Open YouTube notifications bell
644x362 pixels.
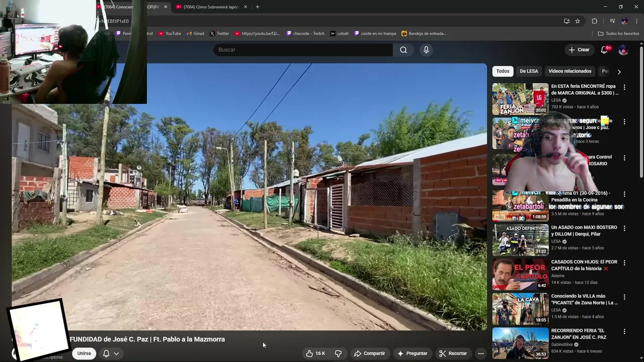coord(604,50)
